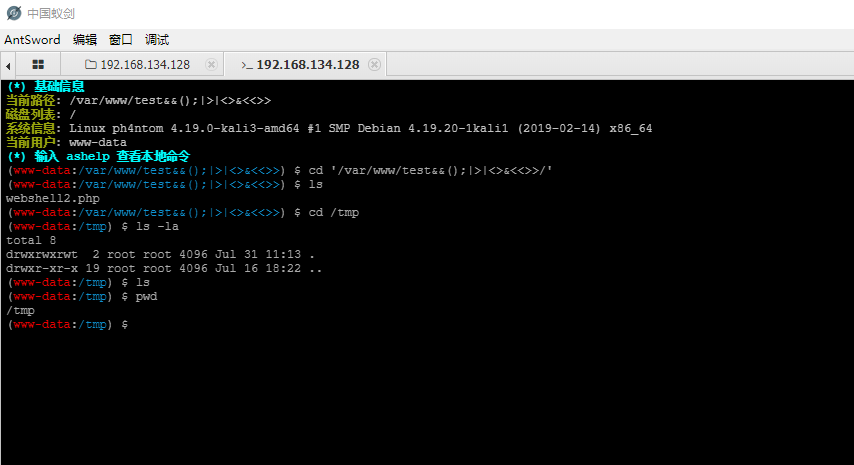Click the 当前路径 /var/www/test line
The width and height of the screenshot is (854, 465).
(138, 101)
